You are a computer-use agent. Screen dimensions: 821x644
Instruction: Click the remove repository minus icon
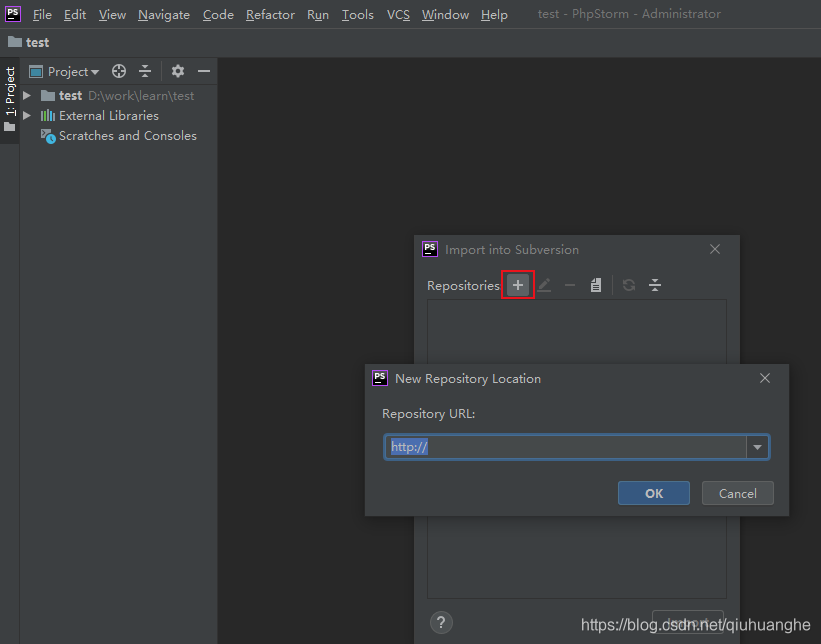coord(570,285)
